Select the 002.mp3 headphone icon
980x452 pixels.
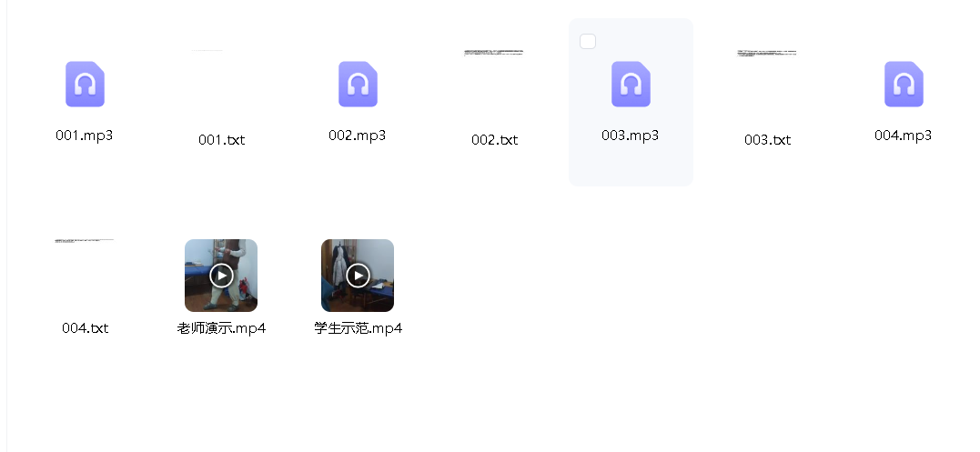[x=359, y=85]
